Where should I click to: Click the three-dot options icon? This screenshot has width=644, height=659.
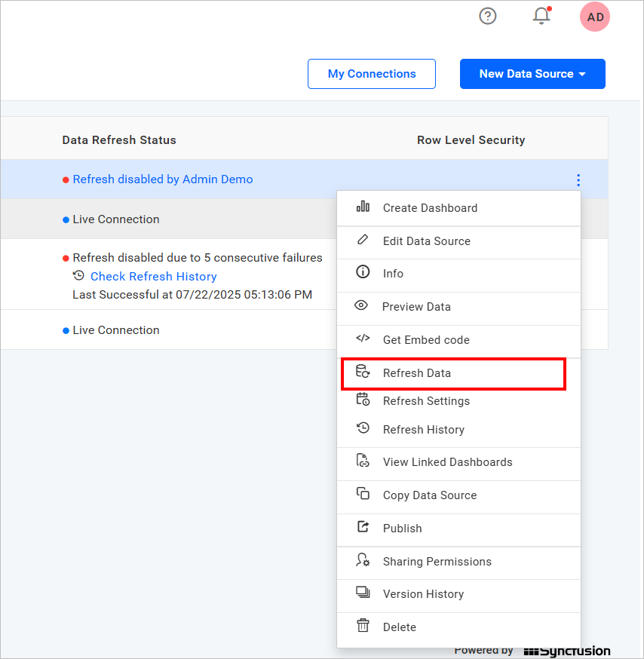[x=578, y=180]
